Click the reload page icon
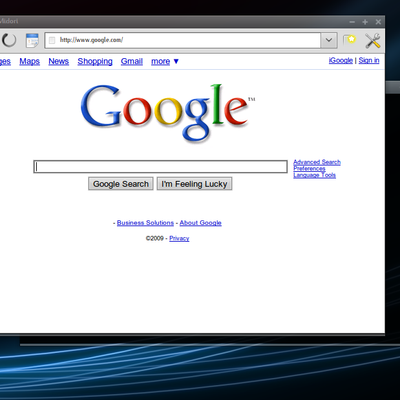Image resolution: width=400 pixels, height=400 pixels. [x=9, y=40]
